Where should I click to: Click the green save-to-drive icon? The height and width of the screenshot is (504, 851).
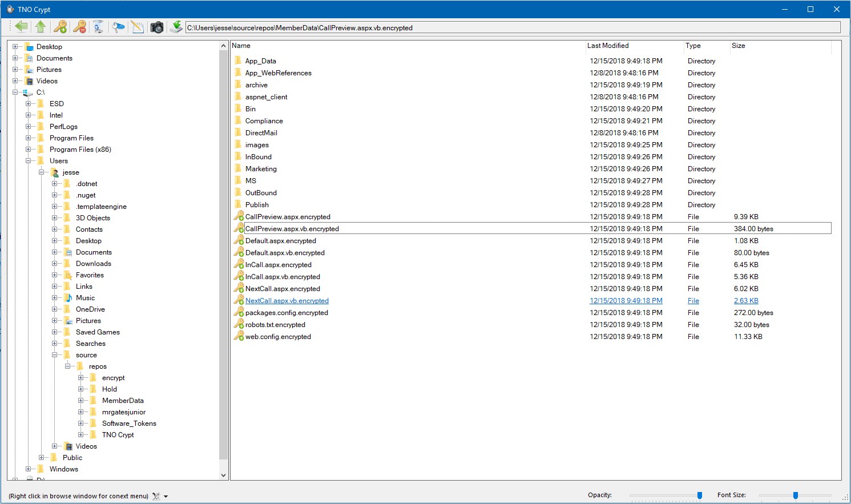coord(176,26)
